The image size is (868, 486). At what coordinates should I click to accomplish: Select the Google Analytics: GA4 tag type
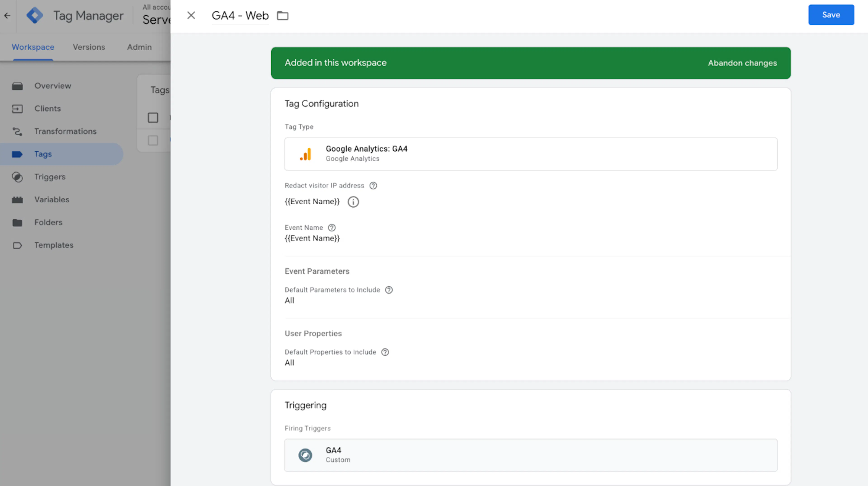tap(531, 154)
